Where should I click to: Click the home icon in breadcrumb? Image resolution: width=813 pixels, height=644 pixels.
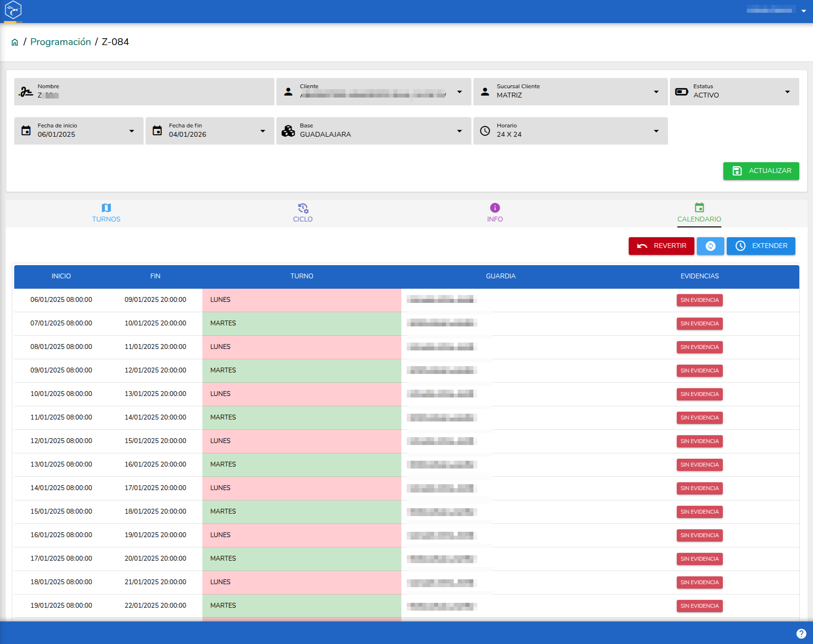pyautogui.click(x=15, y=42)
